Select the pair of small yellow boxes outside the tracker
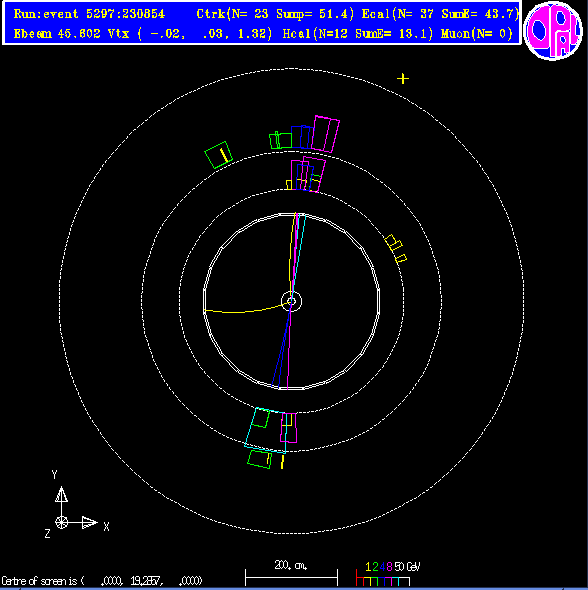This screenshot has width=588, height=590. point(395,248)
